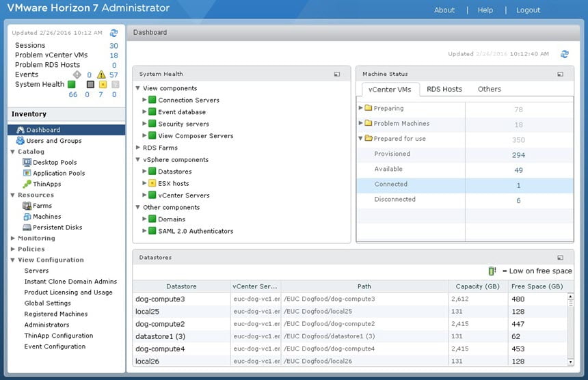
Task: Select the dog-compute3 datastore row
Action: tap(349, 299)
